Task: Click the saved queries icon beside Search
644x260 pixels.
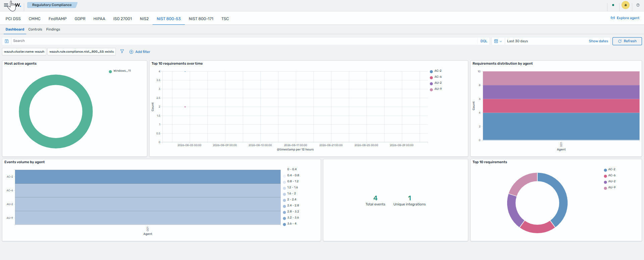Action: coord(7,41)
